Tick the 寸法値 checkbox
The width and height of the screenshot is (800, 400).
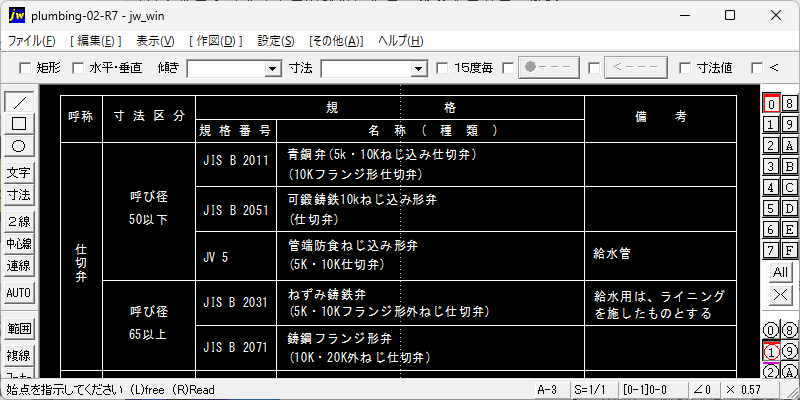tap(685, 68)
